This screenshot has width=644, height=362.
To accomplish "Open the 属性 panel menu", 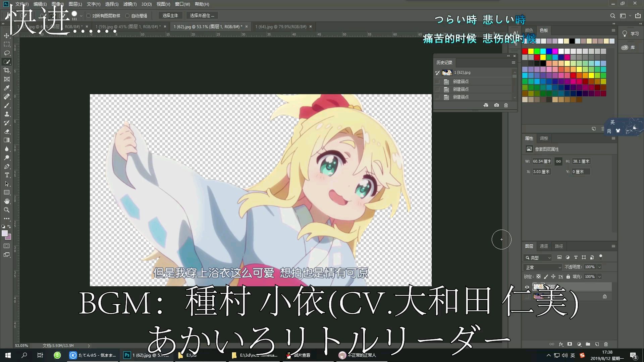I will tap(613, 138).
